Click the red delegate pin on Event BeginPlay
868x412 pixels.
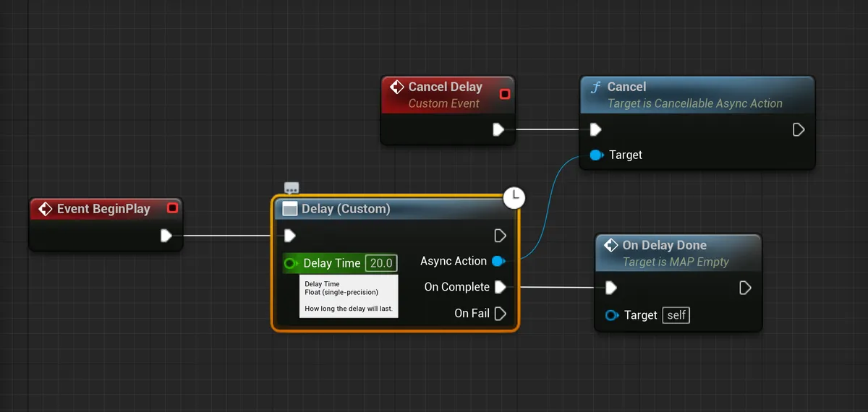[x=172, y=209]
